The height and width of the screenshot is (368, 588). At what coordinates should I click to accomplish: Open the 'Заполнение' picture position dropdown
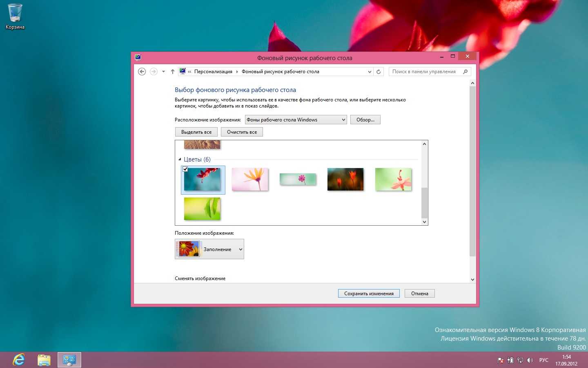pyautogui.click(x=209, y=249)
